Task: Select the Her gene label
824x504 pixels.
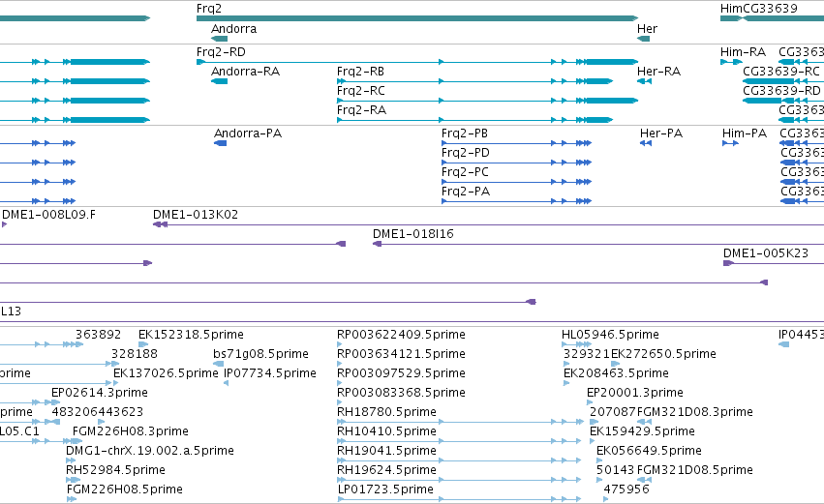Action: coord(647,29)
